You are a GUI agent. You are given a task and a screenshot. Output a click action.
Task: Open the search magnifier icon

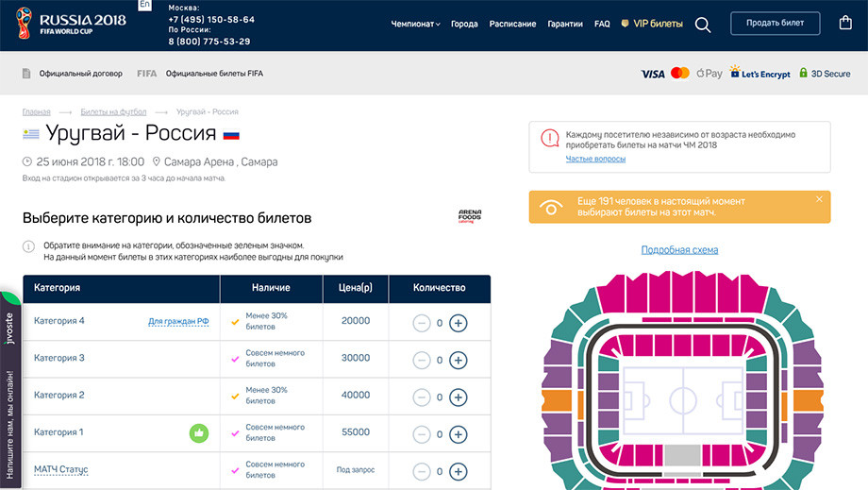coord(703,25)
